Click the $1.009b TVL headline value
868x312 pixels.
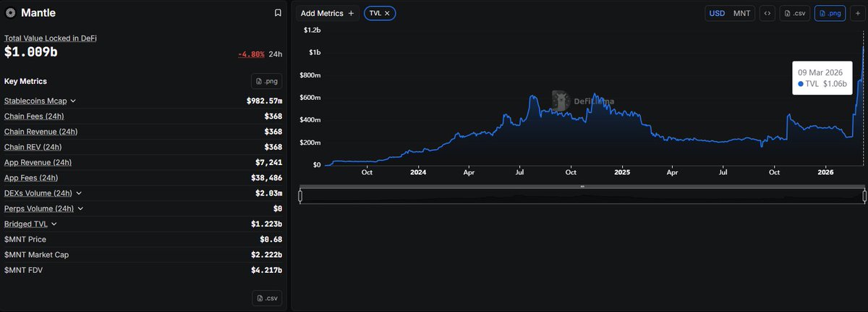pyautogui.click(x=30, y=52)
